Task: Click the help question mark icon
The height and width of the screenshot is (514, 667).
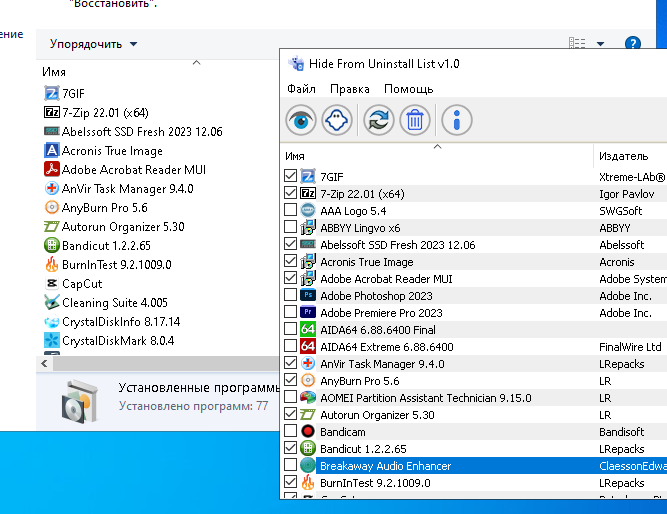Action: 633,43
